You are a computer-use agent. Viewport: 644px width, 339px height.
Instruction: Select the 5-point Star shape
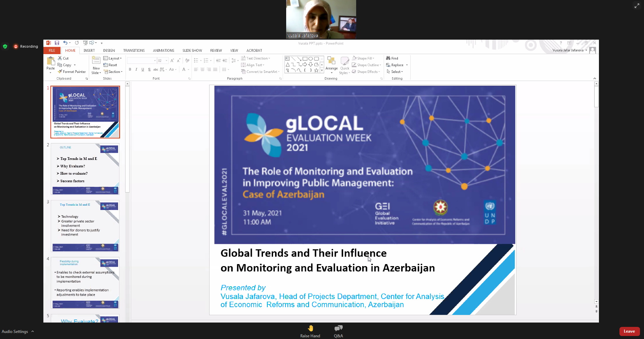(316, 70)
